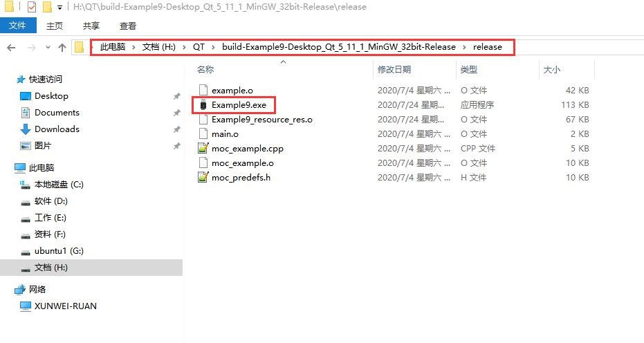
Task: Select file name example.o
Action: point(232,91)
